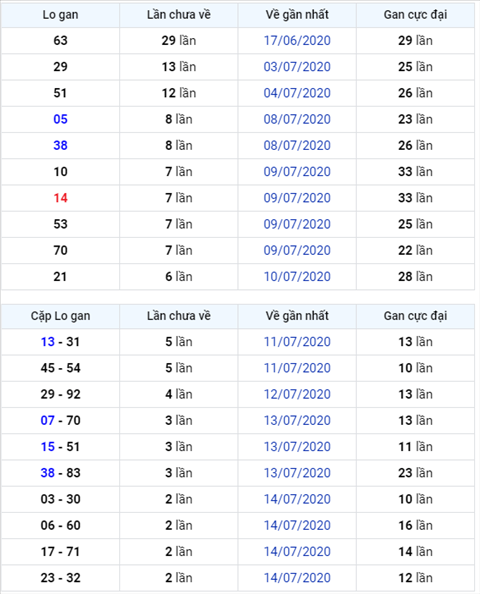
Task: Select '28 lần' in Gan cực đại column
Action: (415, 277)
